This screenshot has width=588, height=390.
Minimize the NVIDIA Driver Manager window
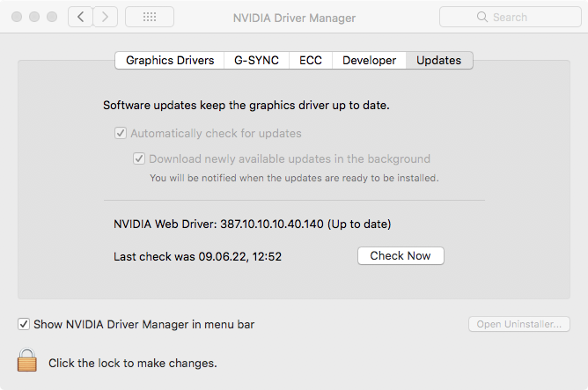click(34, 17)
